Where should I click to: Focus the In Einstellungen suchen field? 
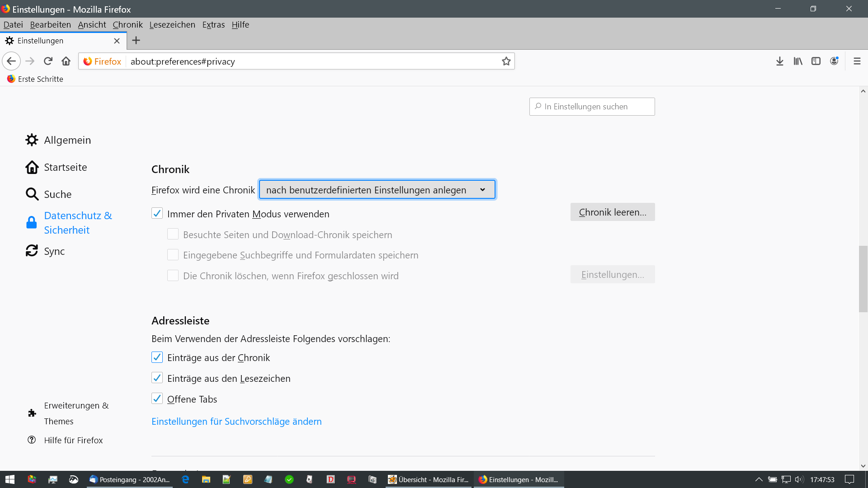(592, 107)
